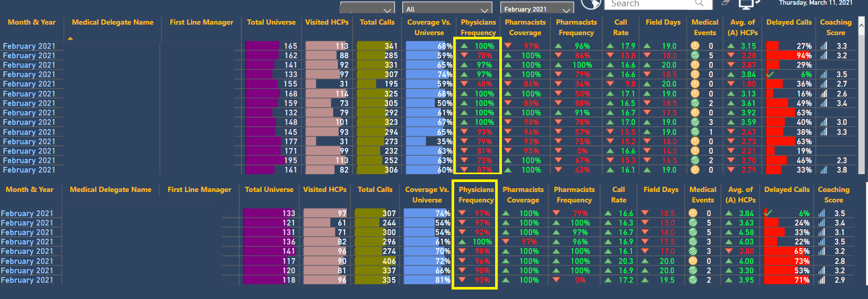Click the olive Total Calls bar showing 406
This screenshot has width=868, height=299.
coord(376,261)
